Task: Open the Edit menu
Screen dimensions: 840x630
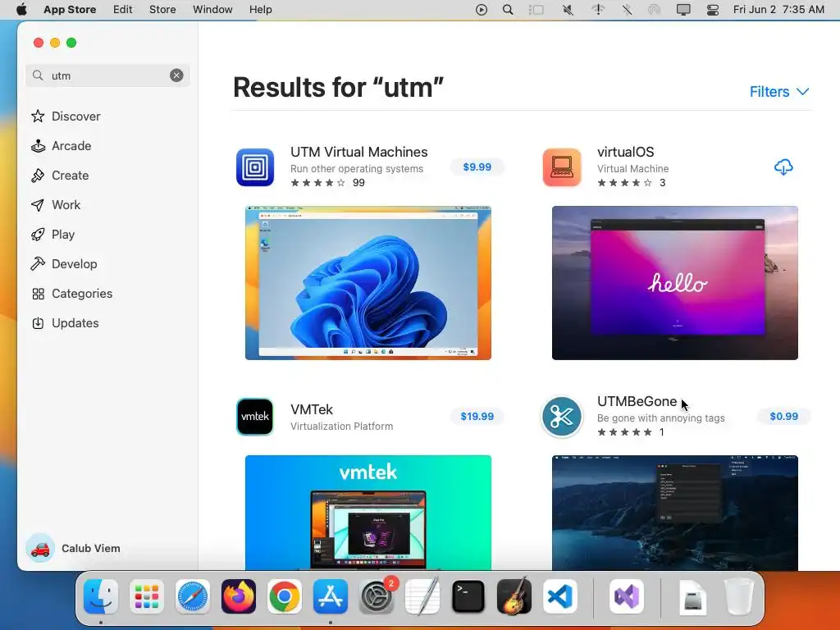Action: pyautogui.click(x=123, y=10)
